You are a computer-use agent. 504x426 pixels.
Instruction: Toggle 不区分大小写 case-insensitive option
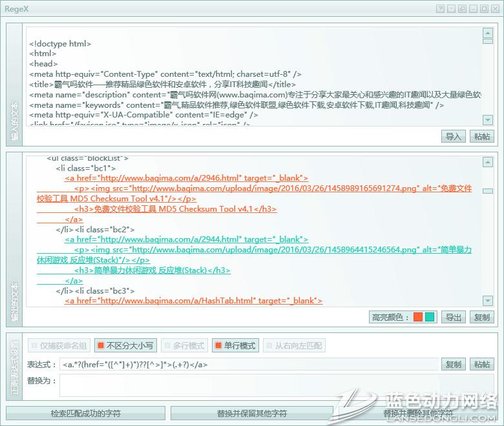coord(125,346)
